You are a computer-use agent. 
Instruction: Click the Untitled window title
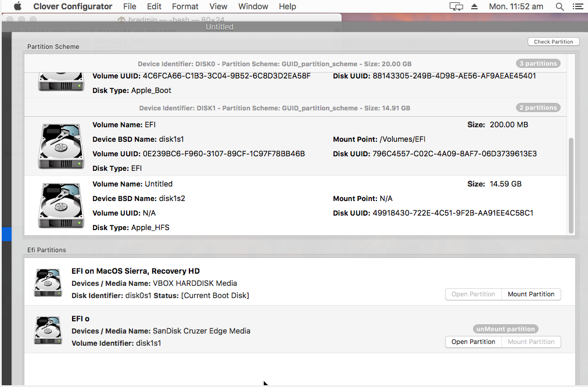[x=220, y=27]
